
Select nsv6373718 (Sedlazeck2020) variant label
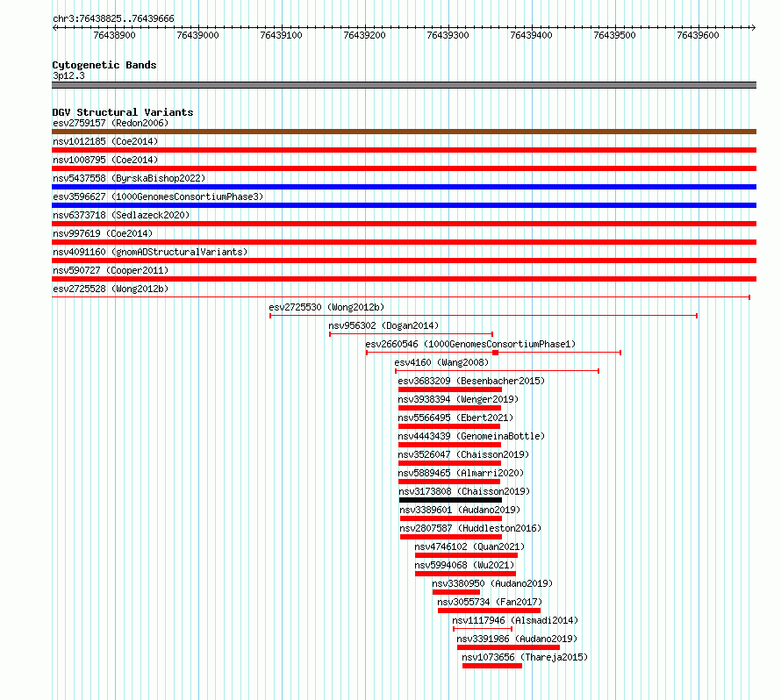pos(121,215)
